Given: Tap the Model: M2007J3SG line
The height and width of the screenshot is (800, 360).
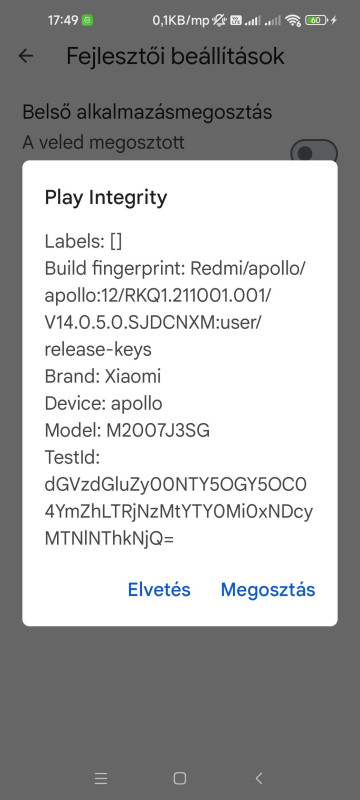Looking at the screenshot, I should point(127,431).
